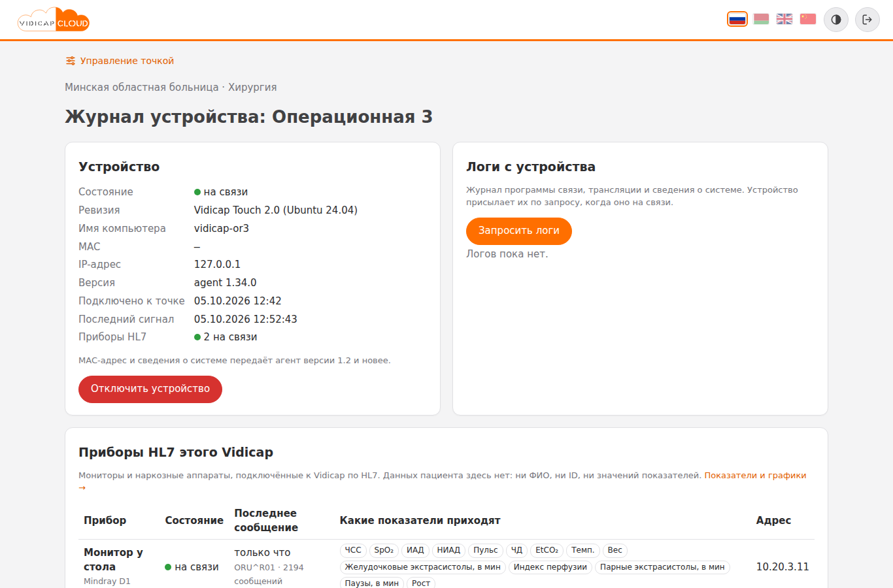Click the logout icon button

point(868,20)
